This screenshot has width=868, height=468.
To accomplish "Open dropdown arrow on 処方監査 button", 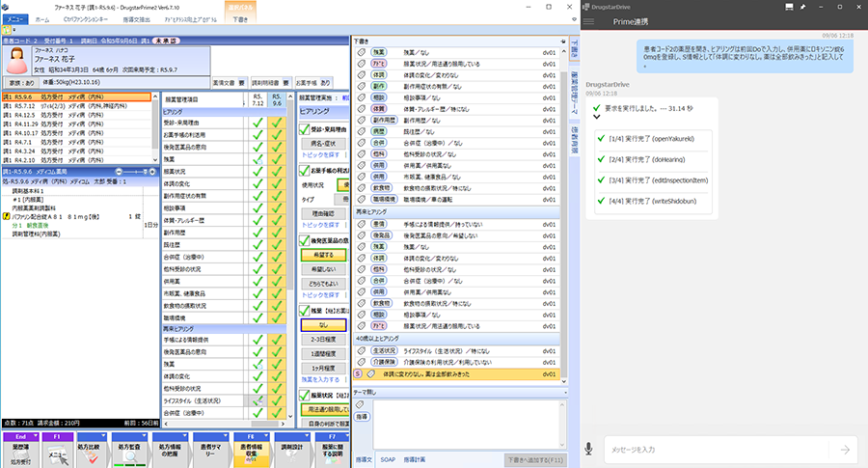I will 144,436.
